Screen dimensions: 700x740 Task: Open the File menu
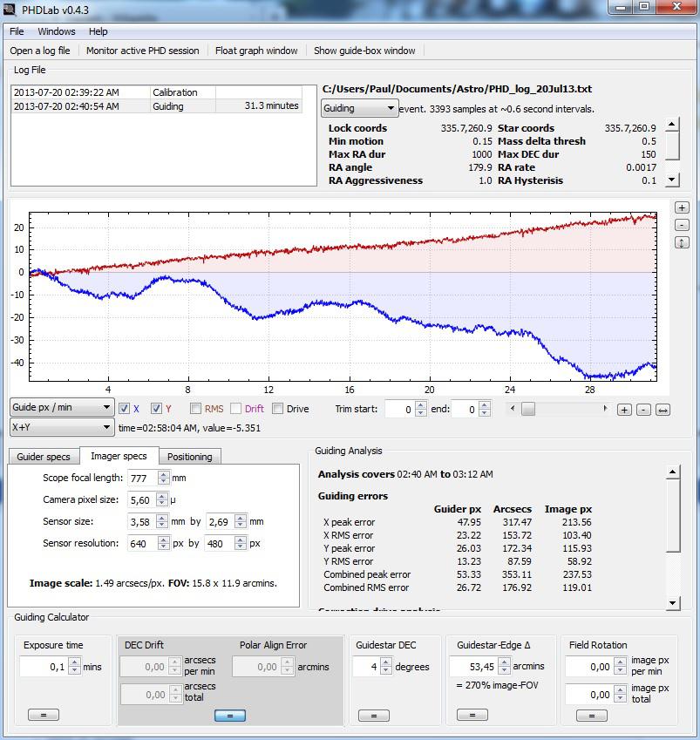[x=17, y=31]
